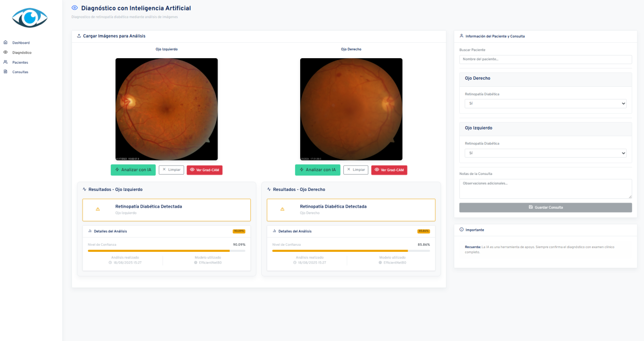Click the left eye confidence level bar
Screen dimensions: 644x341
[166, 251]
